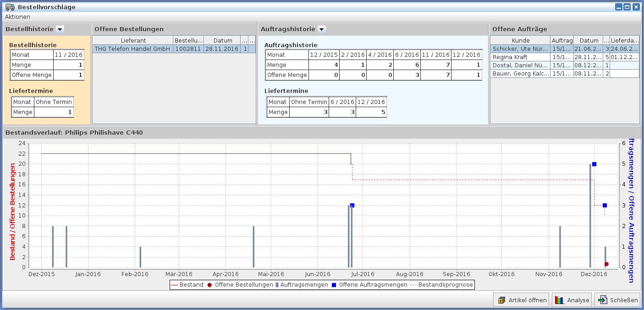Sort by the Kunde column header
The width and height of the screenshot is (644, 310).
(x=520, y=40)
